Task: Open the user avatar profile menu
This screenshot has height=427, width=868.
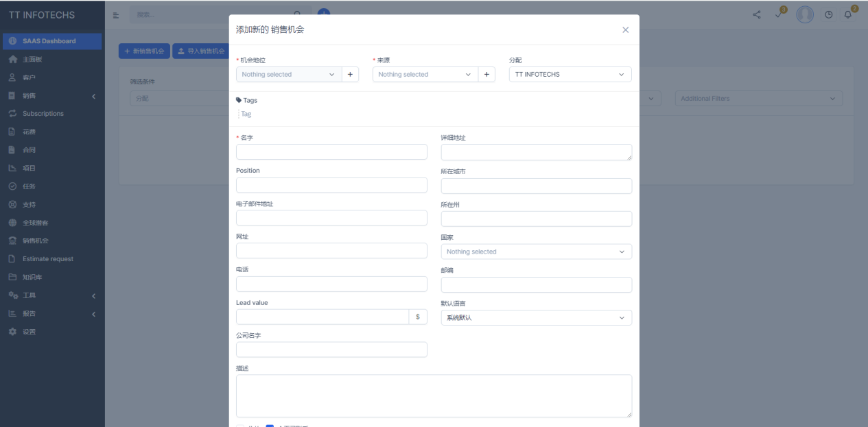Action: pyautogui.click(x=805, y=14)
